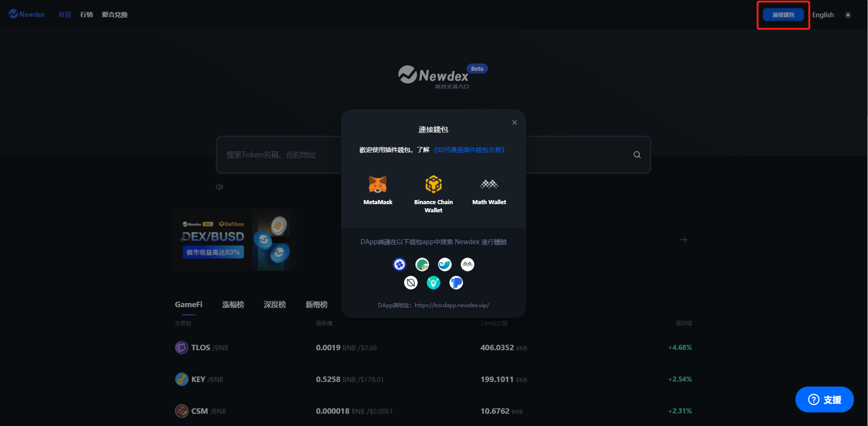Switch to the 漲幅榜 gainers tab

click(x=233, y=304)
